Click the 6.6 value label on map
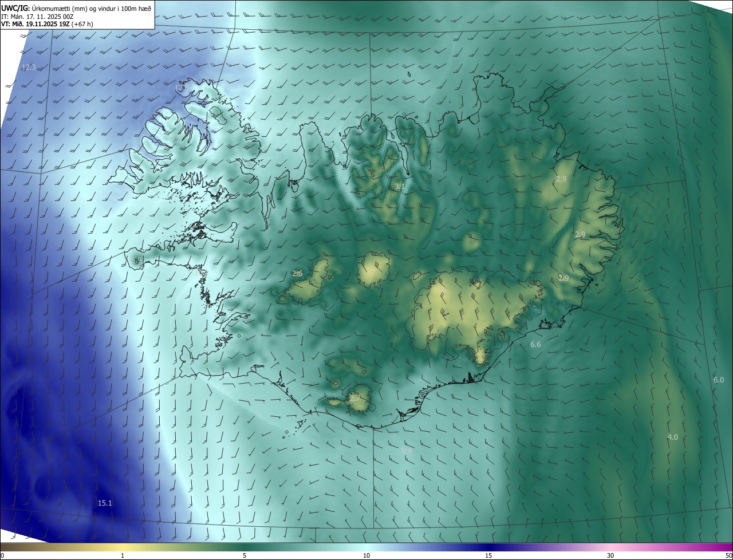The width and height of the screenshot is (733, 560). coord(535,345)
